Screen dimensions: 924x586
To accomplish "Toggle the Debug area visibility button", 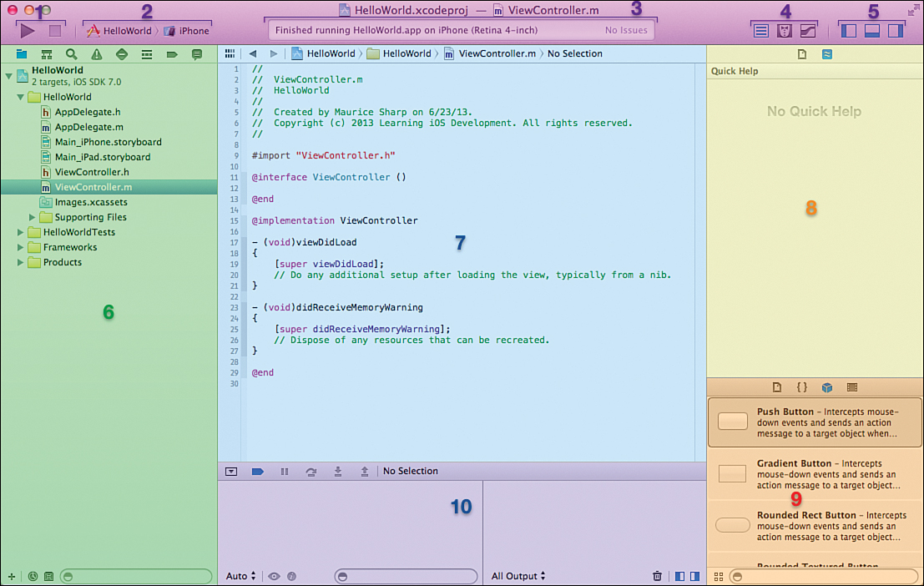I will (872, 31).
